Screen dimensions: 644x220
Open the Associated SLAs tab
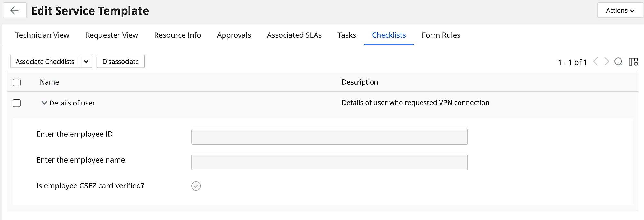[294, 35]
